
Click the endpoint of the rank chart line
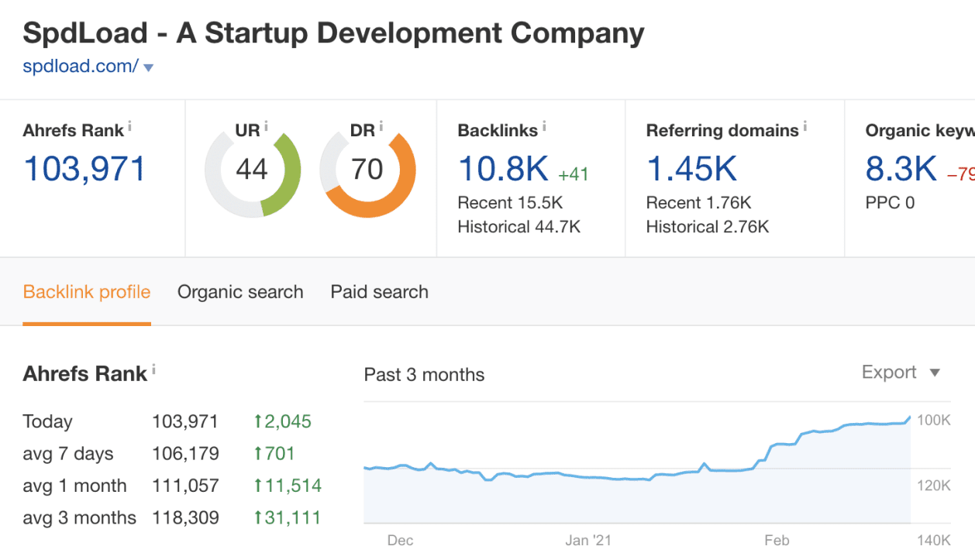[910, 417]
